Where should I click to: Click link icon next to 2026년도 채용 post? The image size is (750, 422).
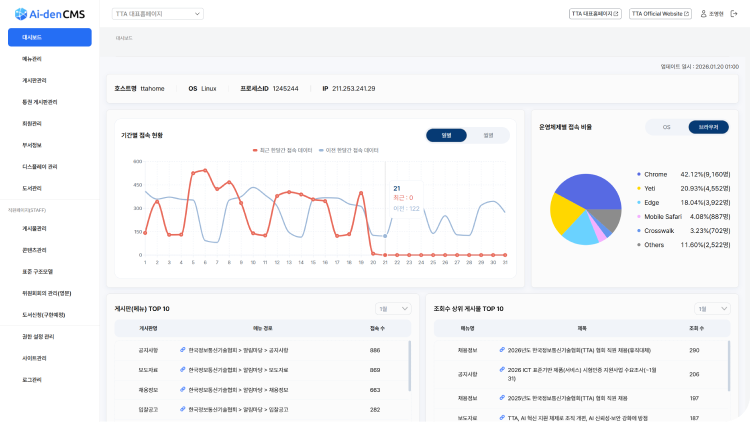pyautogui.click(x=503, y=351)
